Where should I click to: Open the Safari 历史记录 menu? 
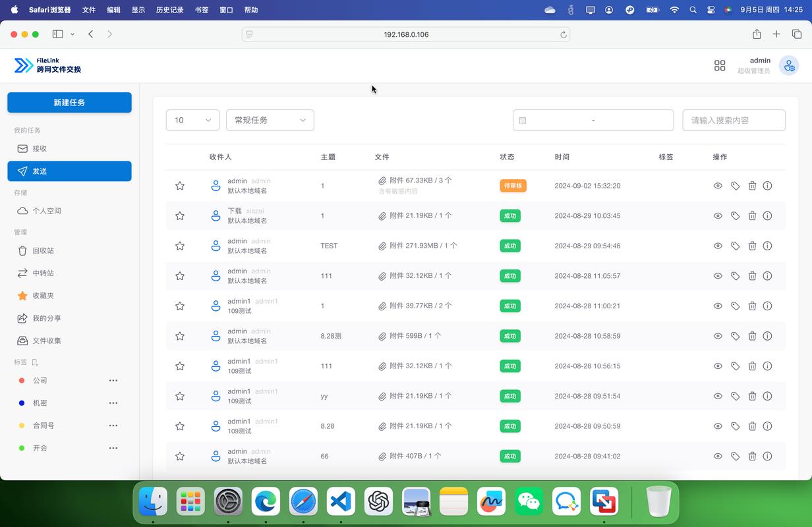[169, 10]
